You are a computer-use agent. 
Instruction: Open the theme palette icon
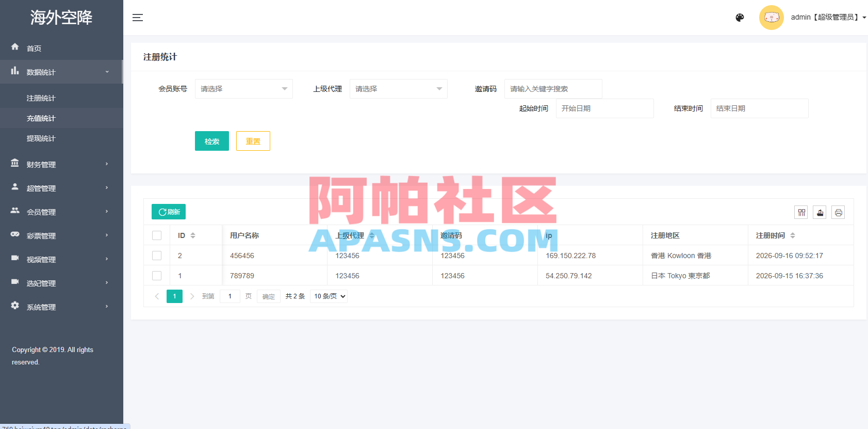(x=740, y=18)
